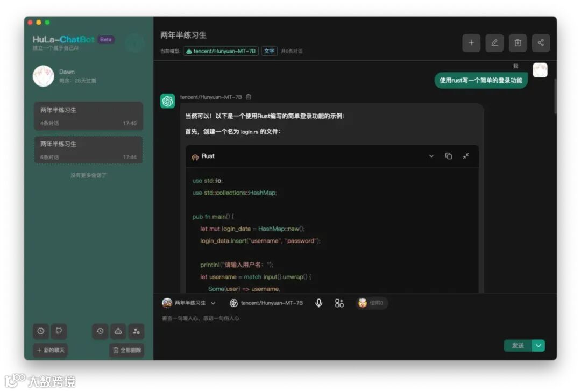Open the GitHub icon in sidebar
Screen dimensions: 581x392
[x=59, y=331]
